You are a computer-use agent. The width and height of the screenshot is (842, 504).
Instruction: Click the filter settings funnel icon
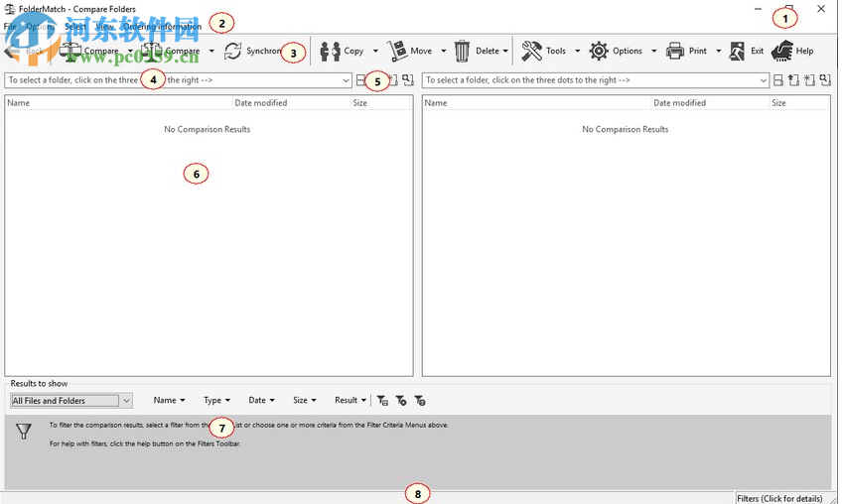[x=401, y=401]
